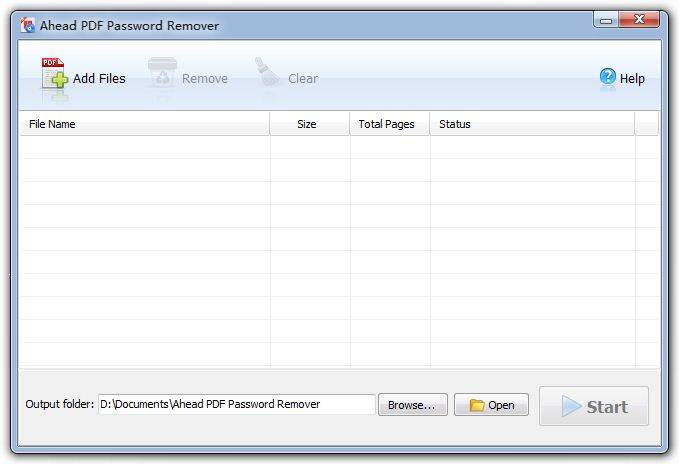Open Help via the question mark icon
The width and height of the screenshot is (679, 464).
(607, 77)
